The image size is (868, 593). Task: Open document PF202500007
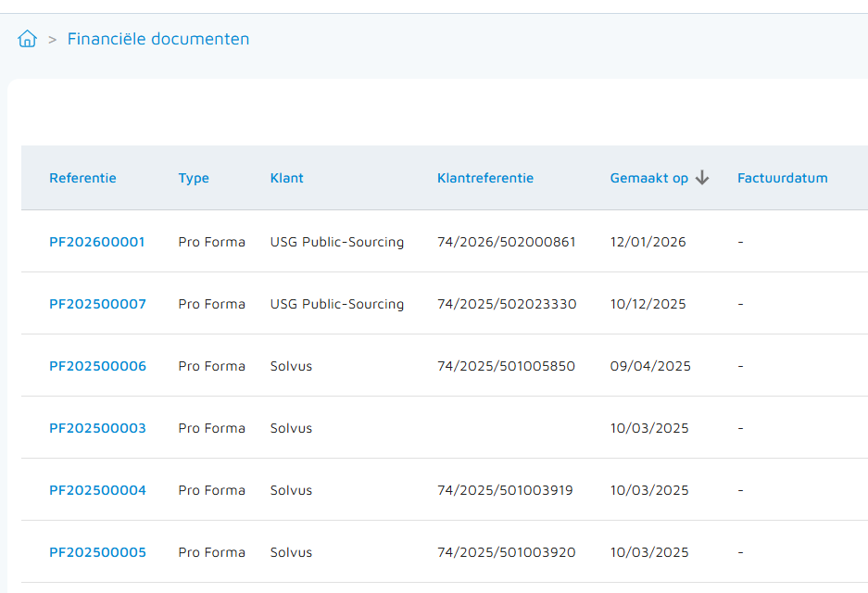click(x=97, y=304)
